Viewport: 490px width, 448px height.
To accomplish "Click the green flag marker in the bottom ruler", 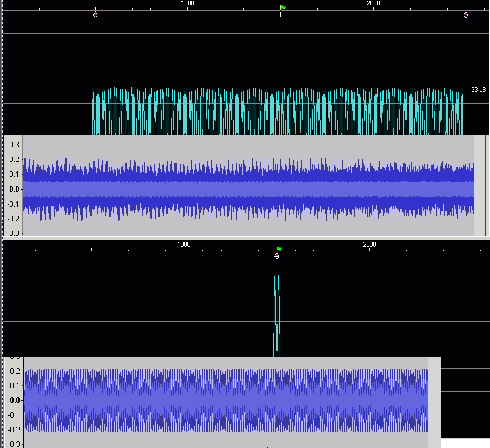I will tap(279, 249).
